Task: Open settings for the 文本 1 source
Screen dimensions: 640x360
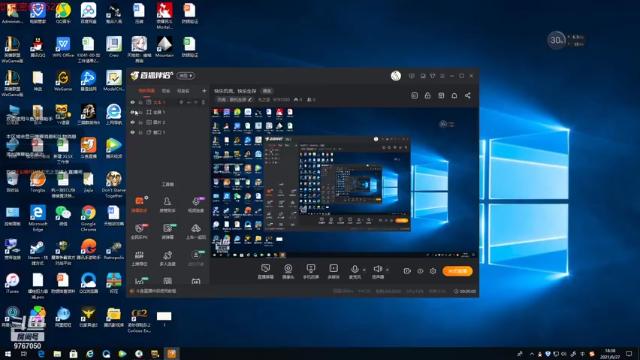Action: (181, 102)
